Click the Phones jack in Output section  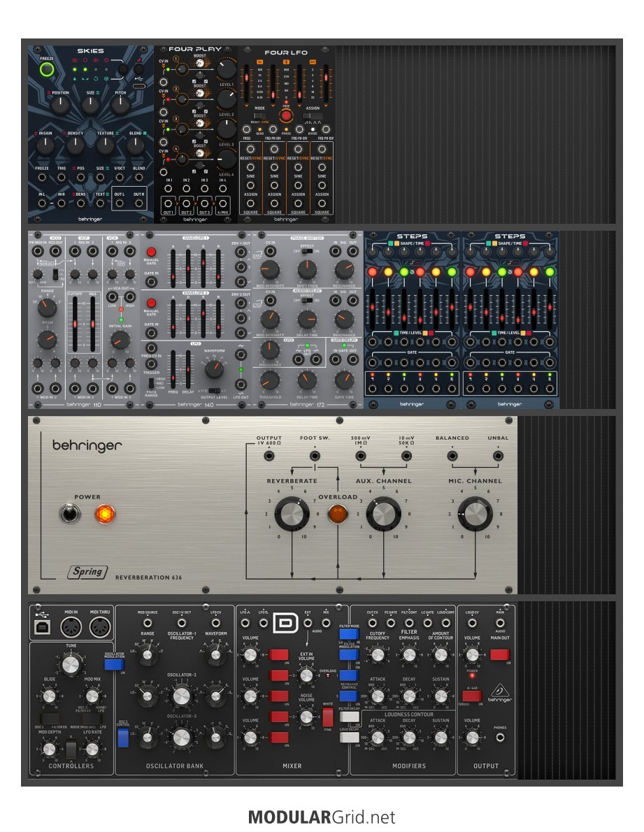tap(500, 738)
